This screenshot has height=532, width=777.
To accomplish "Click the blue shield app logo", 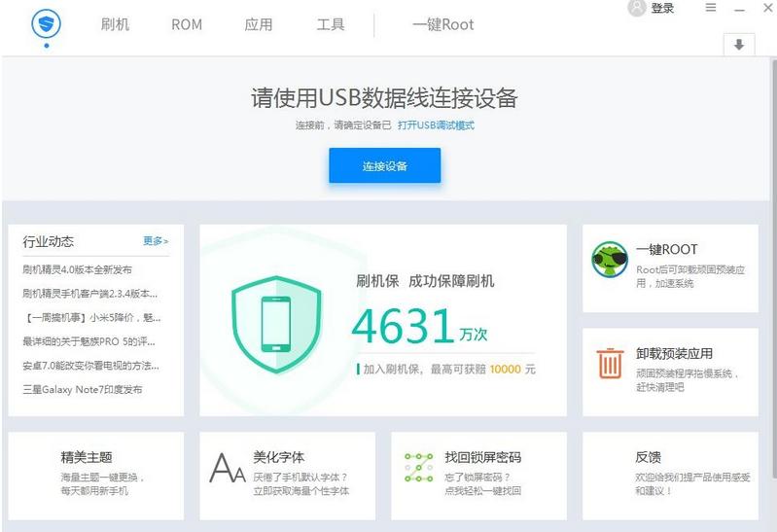I will (x=46, y=23).
